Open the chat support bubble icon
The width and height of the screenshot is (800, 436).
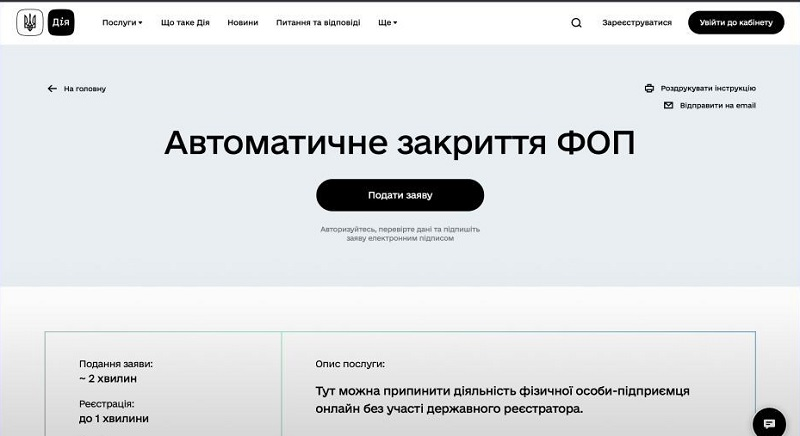(x=769, y=422)
